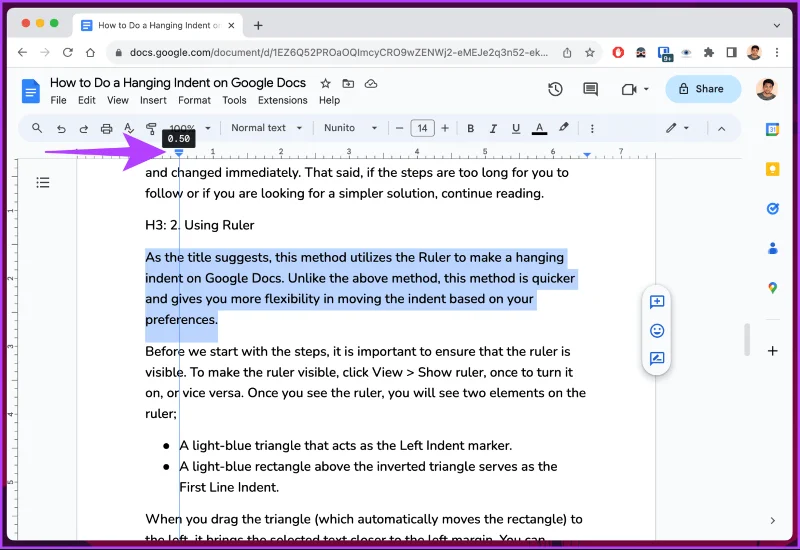Screen dimensions: 800x550
Task: Open the browser Extensions puzzle icon
Action: click(708, 52)
